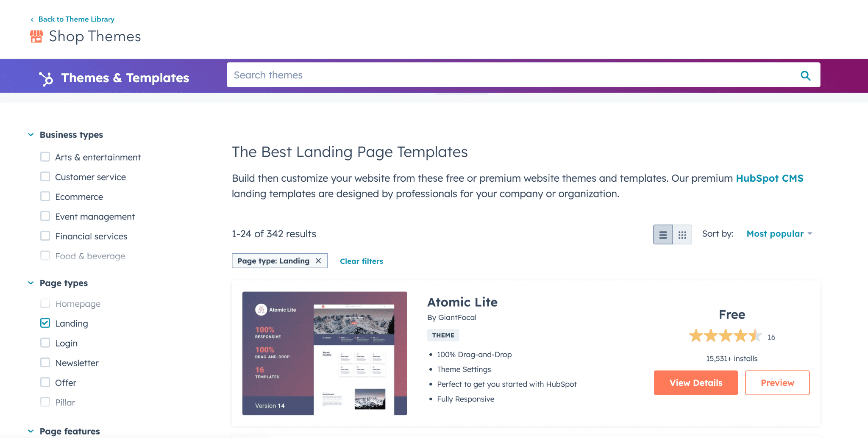This screenshot has height=438, width=868.
Task: Check the Ecommerce filter
Action: 45,197
